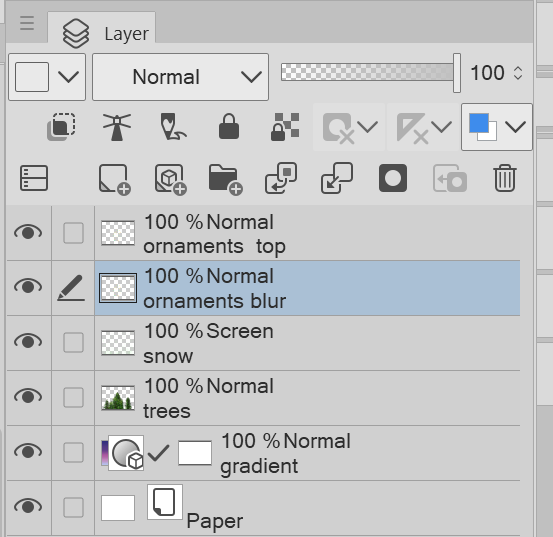
Task: Click the Clip to Layer Below icon
Action: coord(61,127)
